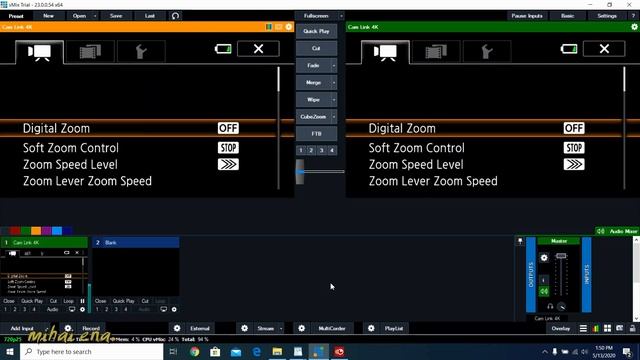Screen dimensions: 640x360
Task: Open the MultiCorder settings gear
Action: tap(301, 328)
